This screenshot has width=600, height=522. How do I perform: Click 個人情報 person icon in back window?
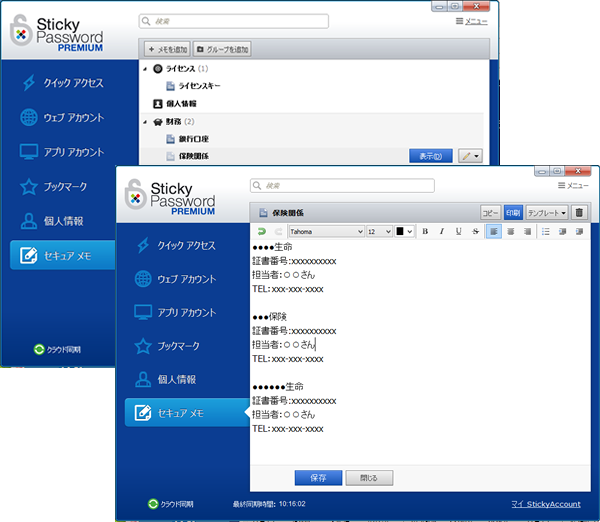(x=29, y=221)
